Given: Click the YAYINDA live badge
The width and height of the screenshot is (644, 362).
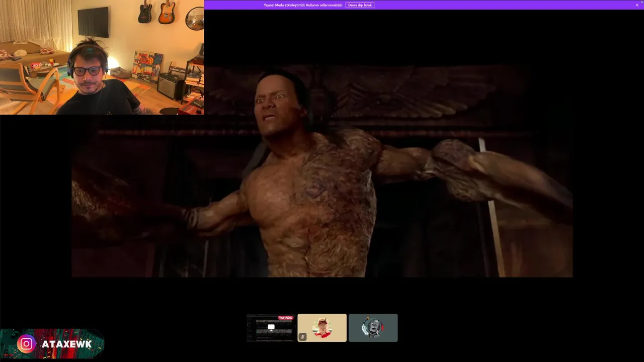Looking at the screenshot, I should pyautogui.click(x=286, y=318).
